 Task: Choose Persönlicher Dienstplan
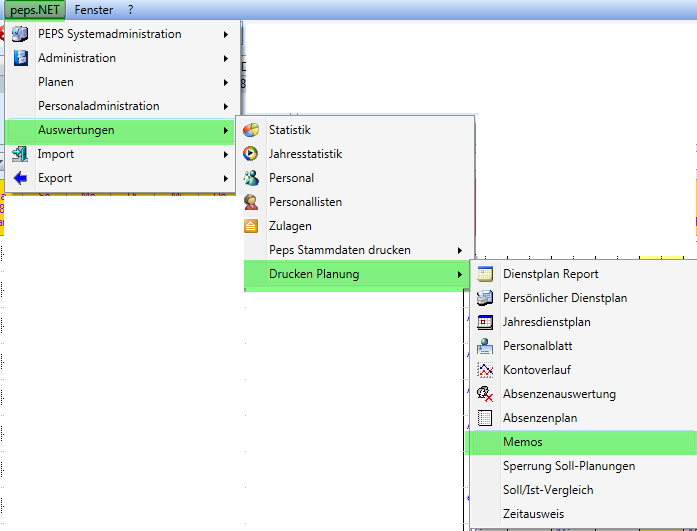[584, 298]
